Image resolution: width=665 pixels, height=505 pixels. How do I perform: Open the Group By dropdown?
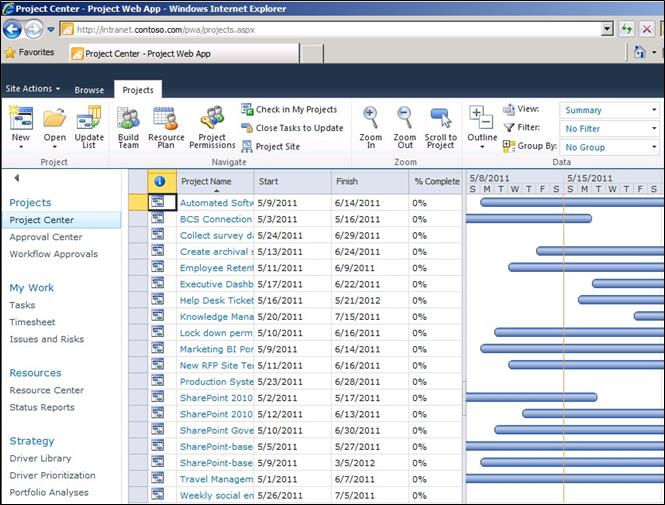pos(609,147)
